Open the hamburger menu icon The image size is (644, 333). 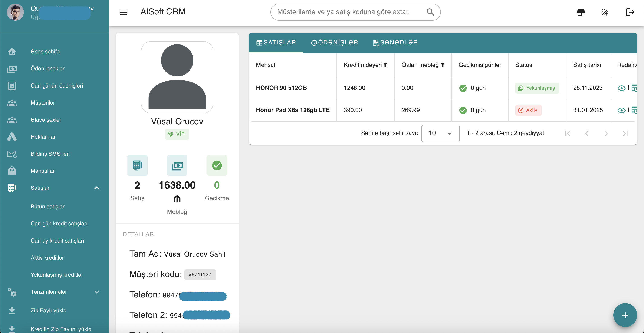click(x=123, y=12)
